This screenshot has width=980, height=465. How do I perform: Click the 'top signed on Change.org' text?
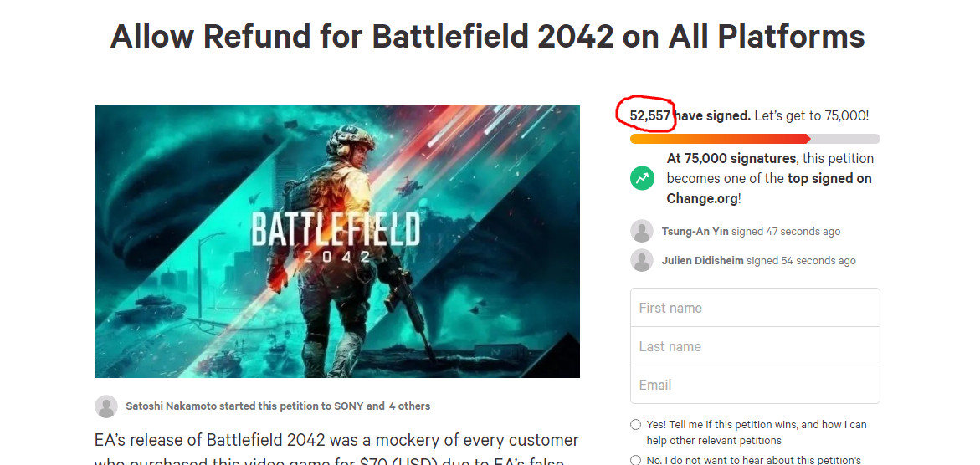coord(769,189)
